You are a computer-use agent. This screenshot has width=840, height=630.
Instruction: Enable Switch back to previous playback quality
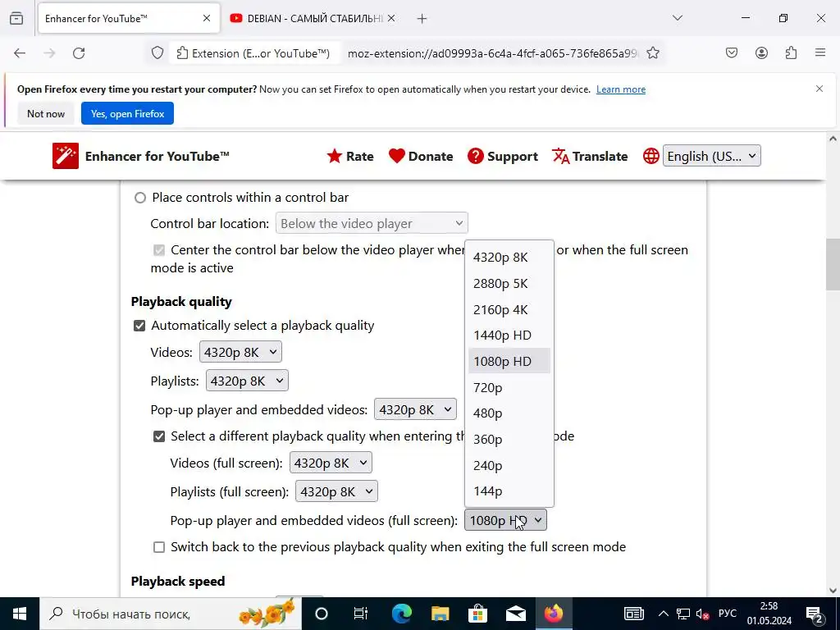pos(159,547)
